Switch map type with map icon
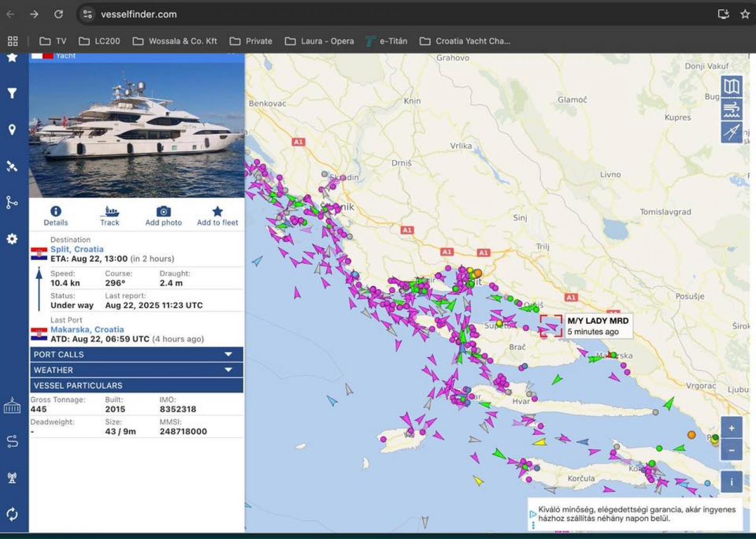The height and width of the screenshot is (539, 756). coord(731,87)
